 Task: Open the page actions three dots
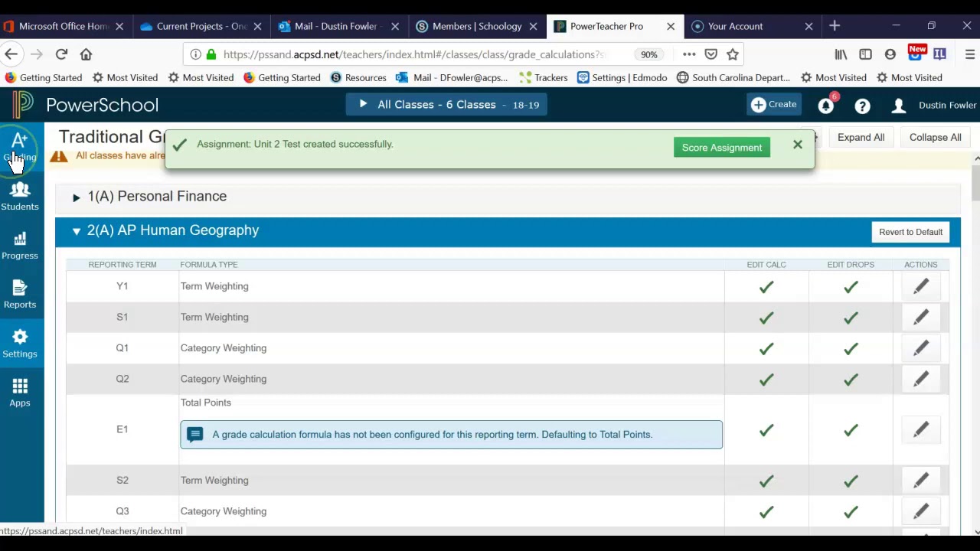coord(689,54)
